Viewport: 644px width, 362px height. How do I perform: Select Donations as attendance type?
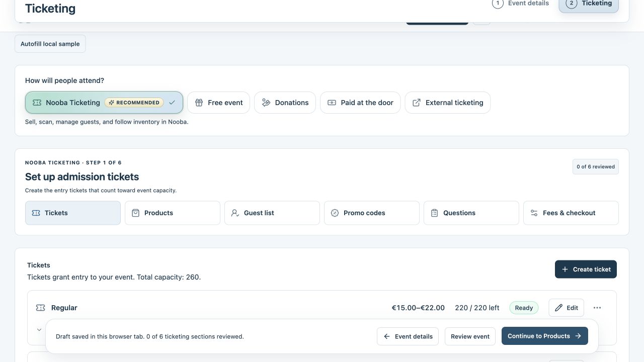[x=285, y=103]
